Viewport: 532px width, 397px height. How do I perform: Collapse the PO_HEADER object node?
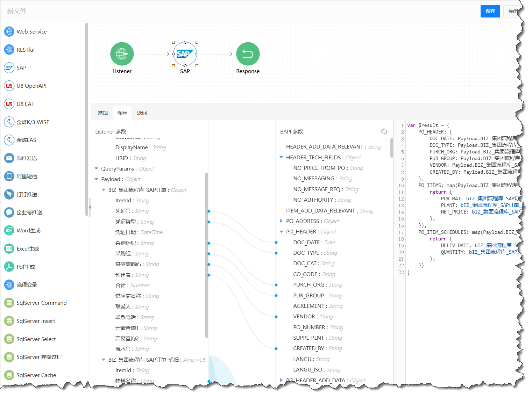(x=281, y=232)
